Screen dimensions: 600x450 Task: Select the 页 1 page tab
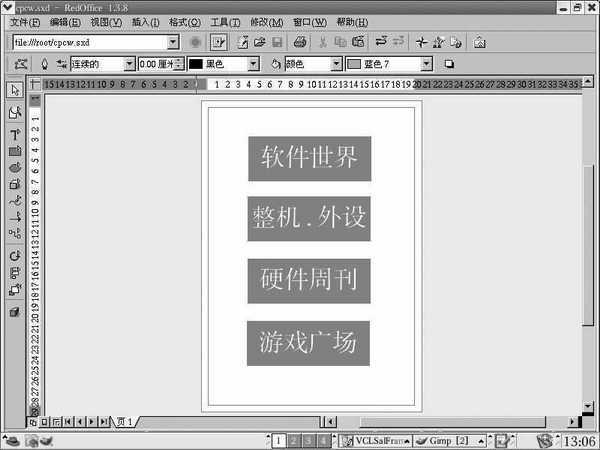[125, 422]
